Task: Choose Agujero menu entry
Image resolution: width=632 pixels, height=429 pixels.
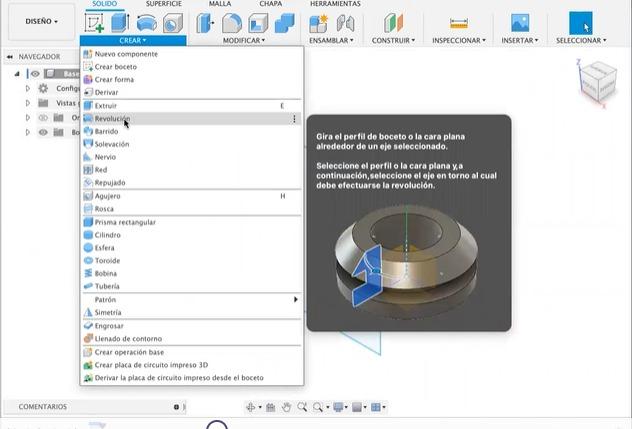Action: click(192, 196)
